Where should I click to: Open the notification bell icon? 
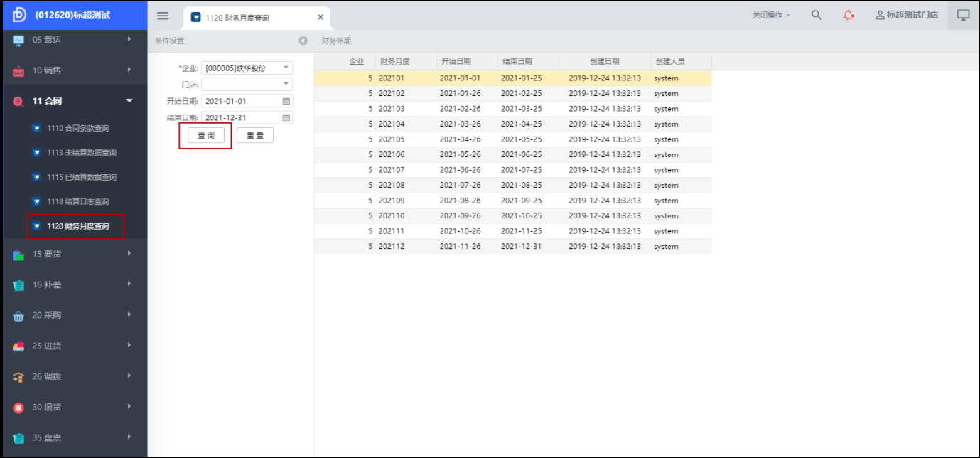[x=848, y=15]
